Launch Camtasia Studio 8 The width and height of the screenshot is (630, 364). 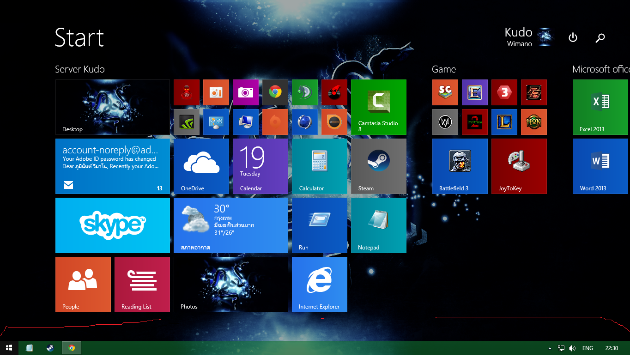tap(379, 107)
